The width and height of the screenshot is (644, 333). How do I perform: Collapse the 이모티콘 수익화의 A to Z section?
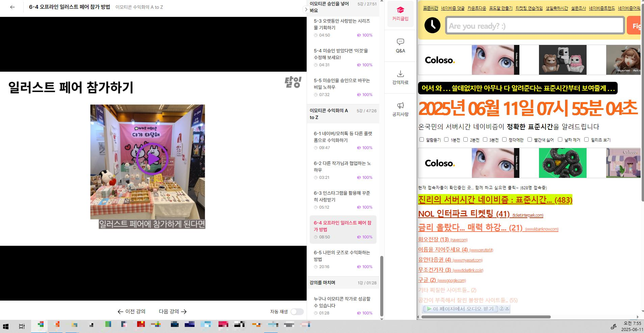point(343,114)
